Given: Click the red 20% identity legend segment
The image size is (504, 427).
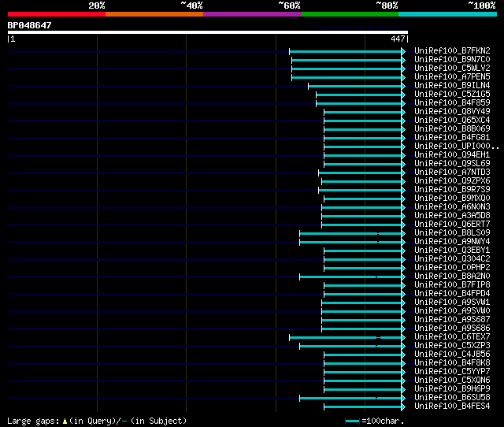Looking at the screenshot, I should (57, 14).
